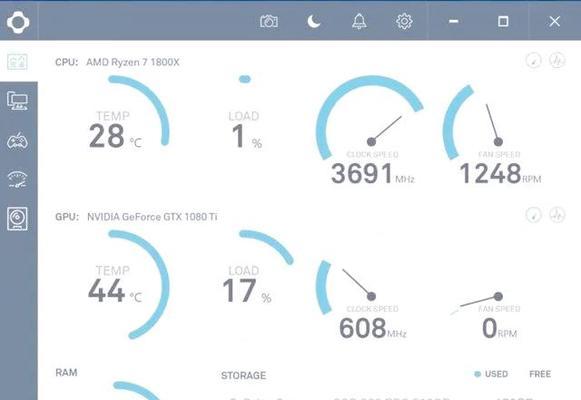The height and width of the screenshot is (400, 581).
Task: Click the USED legend label
Action: pos(497,374)
